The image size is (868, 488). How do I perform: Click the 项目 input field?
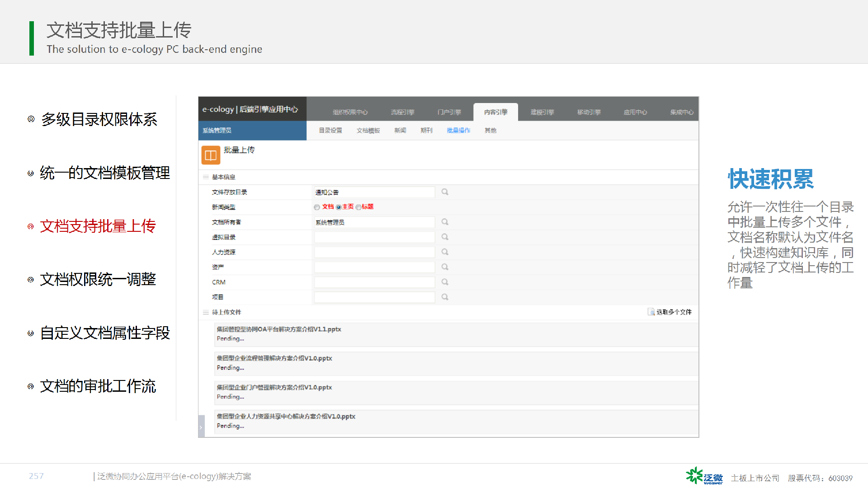pos(374,297)
